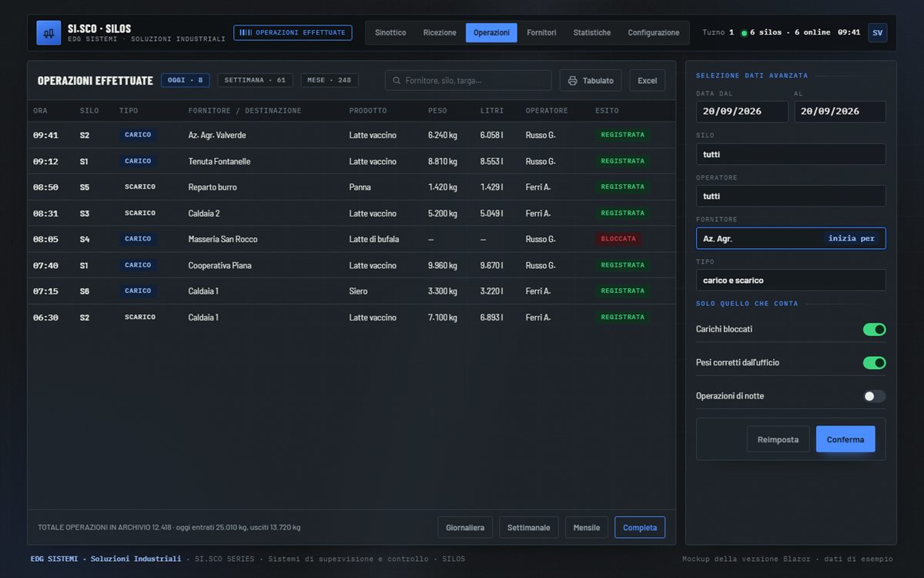Open the SV user avatar
Viewport: 924px width, 578px height.
[877, 32]
